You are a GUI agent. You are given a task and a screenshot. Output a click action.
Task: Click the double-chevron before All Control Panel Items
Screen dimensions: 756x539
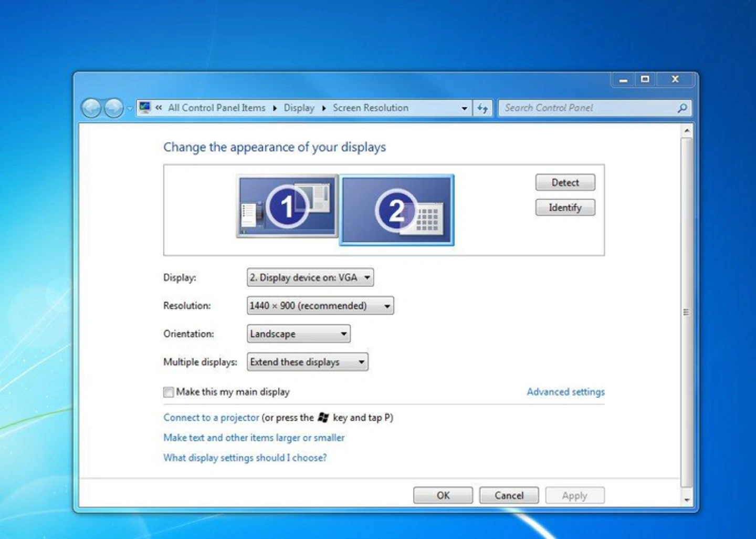point(159,108)
